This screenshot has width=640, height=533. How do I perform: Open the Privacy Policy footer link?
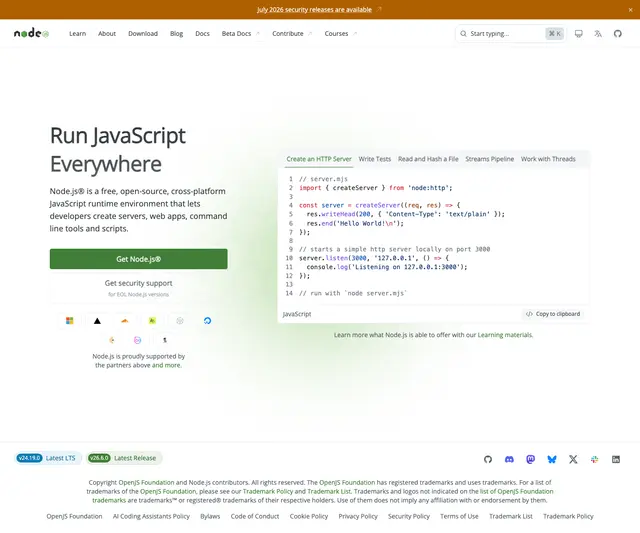(358, 516)
